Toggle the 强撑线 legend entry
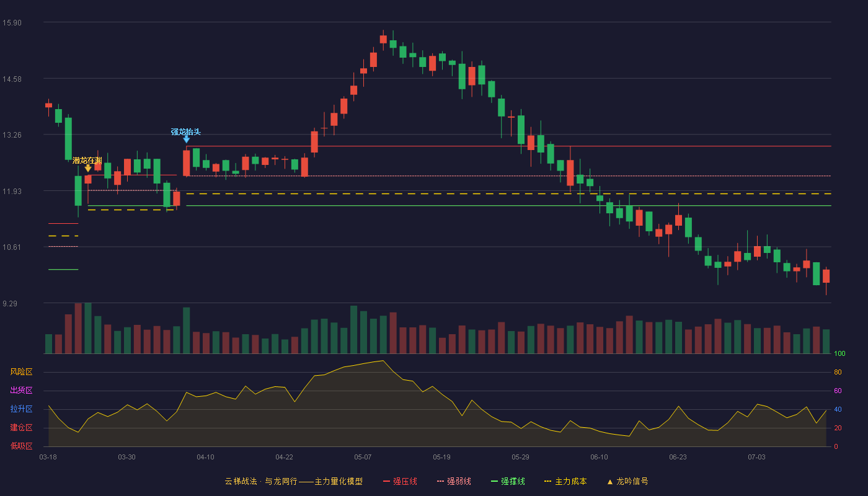 pyautogui.click(x=508, y=481)
